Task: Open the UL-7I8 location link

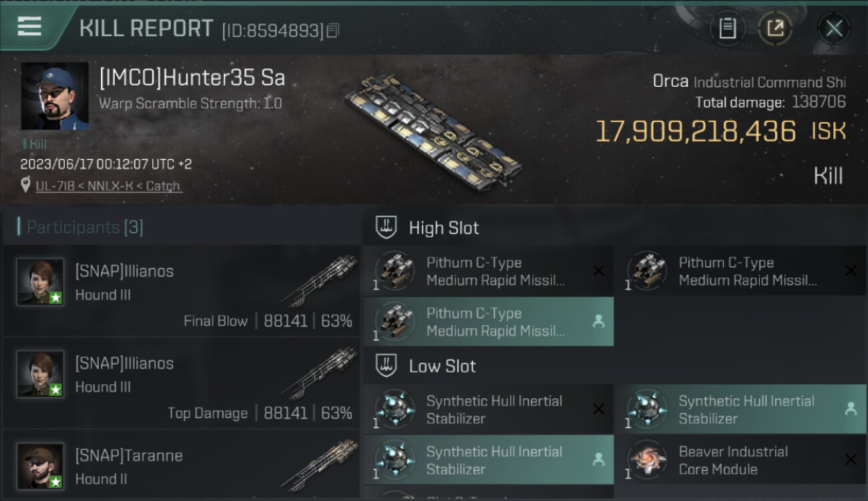Action: coord(108,186)
